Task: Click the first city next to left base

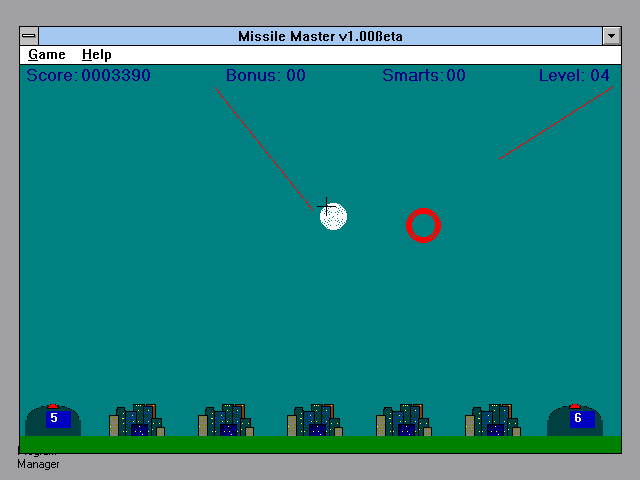Action: [x=137, y=420]
